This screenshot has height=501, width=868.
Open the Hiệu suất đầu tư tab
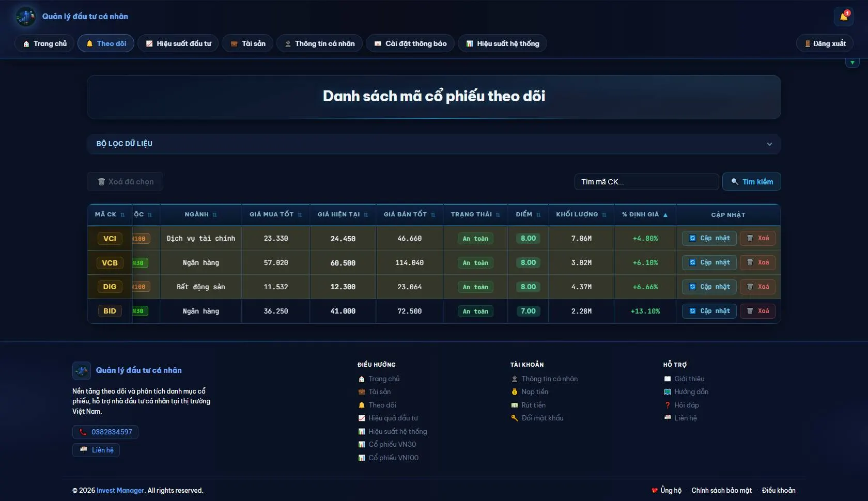[x=178, y=43]
